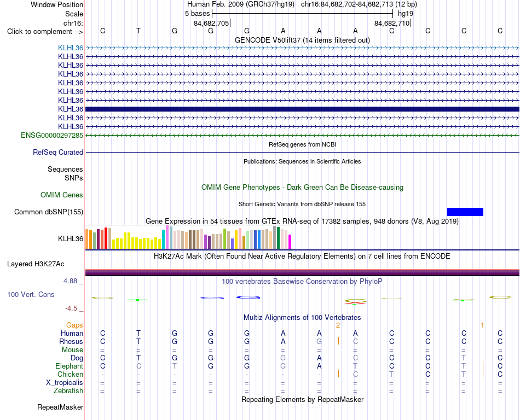The width and height of the screenshot is (520, 420).
Task: Open the KLHL36 GTEx expression bar chart
Action: coord(188,237)
